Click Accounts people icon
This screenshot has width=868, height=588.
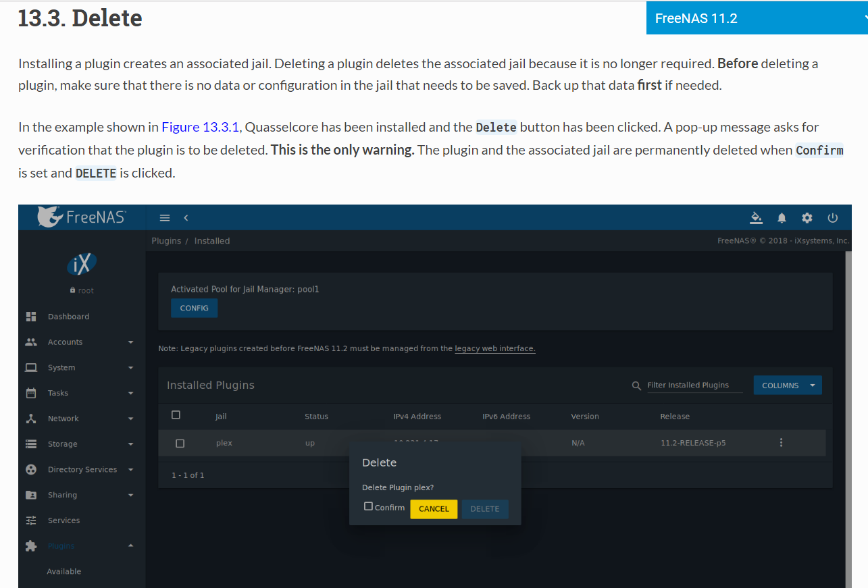point(30,342)
